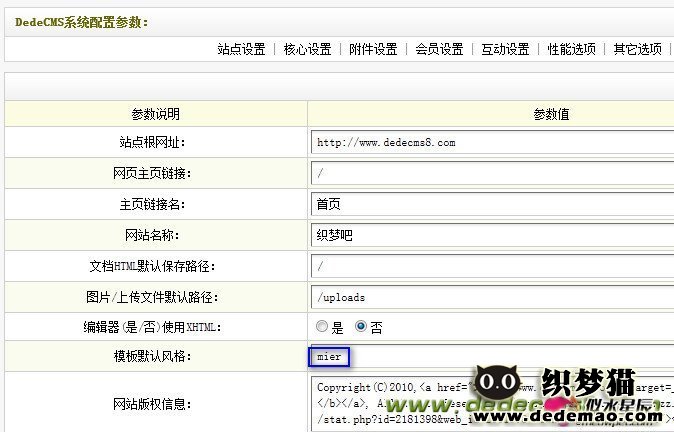Click the DedeCMS系统配置参数 heading
The width and height of the screenshot is (674, 432).
coord(82,22)
